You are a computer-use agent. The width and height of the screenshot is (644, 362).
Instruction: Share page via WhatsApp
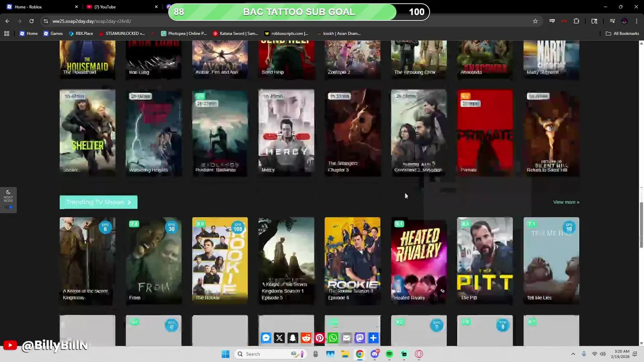coord(333,338)
